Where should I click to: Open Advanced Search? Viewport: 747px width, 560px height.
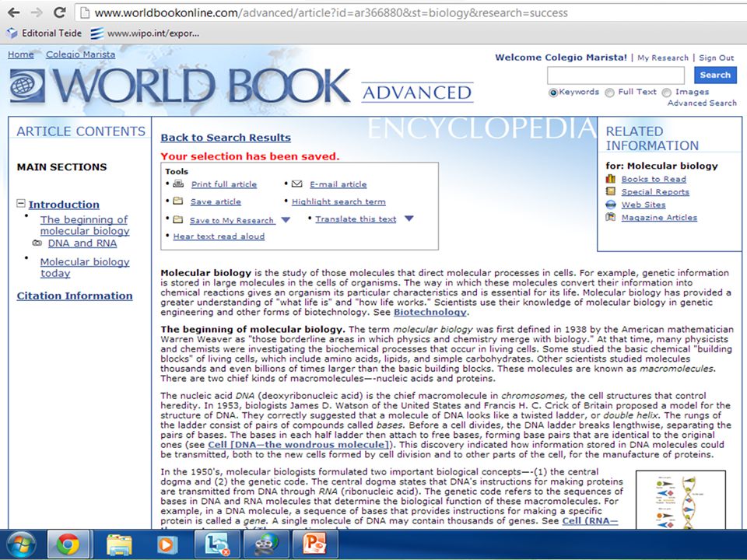click(x=702, y=103)
